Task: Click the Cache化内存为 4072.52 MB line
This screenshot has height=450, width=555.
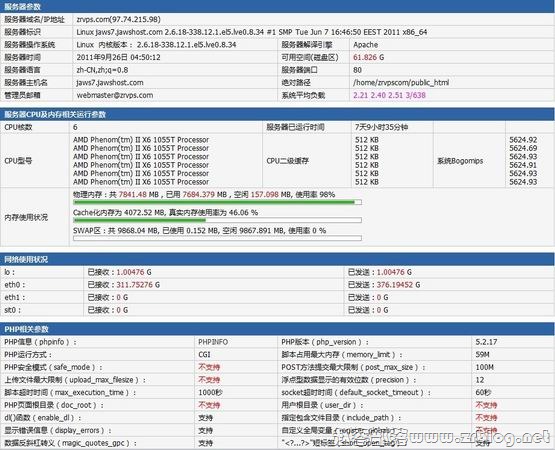Action: pos(165,212)
